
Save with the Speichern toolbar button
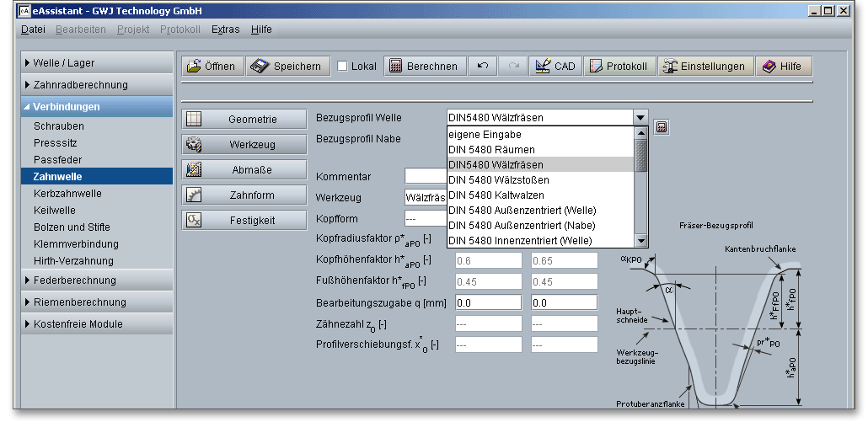[287, 67]
